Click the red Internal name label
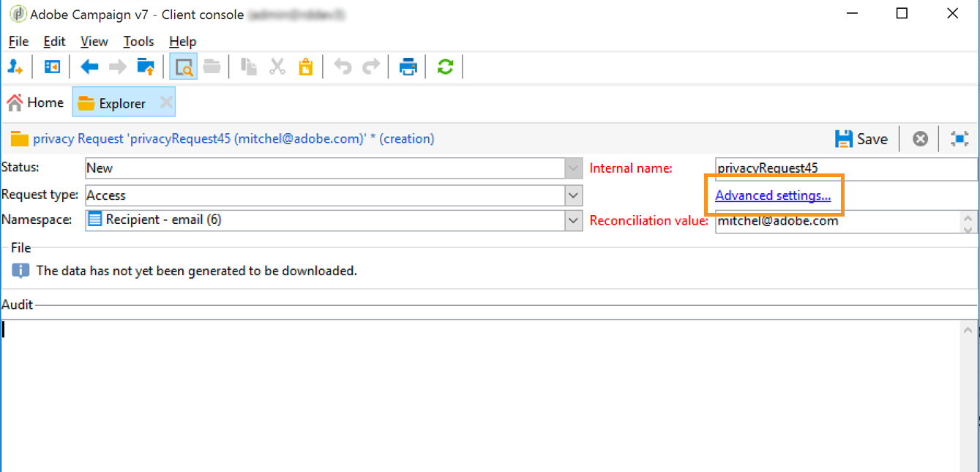Viewport: 980px width, 472px height. coord(631,168)
